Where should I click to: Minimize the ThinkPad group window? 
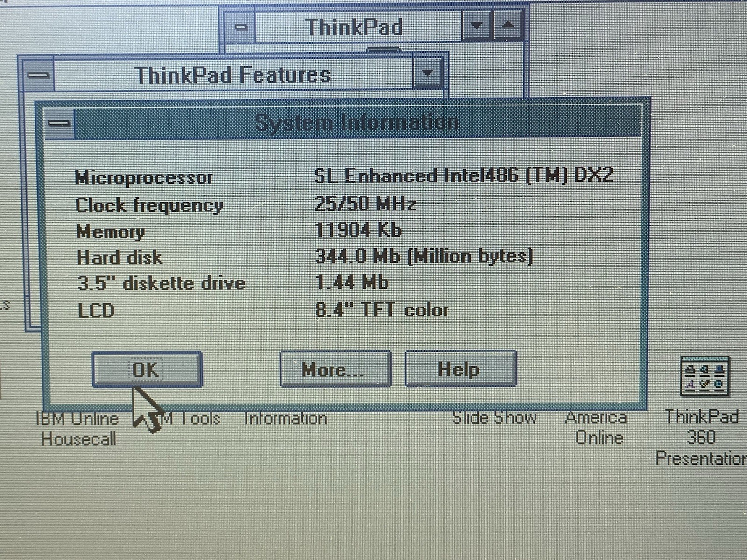click(476, 25)
